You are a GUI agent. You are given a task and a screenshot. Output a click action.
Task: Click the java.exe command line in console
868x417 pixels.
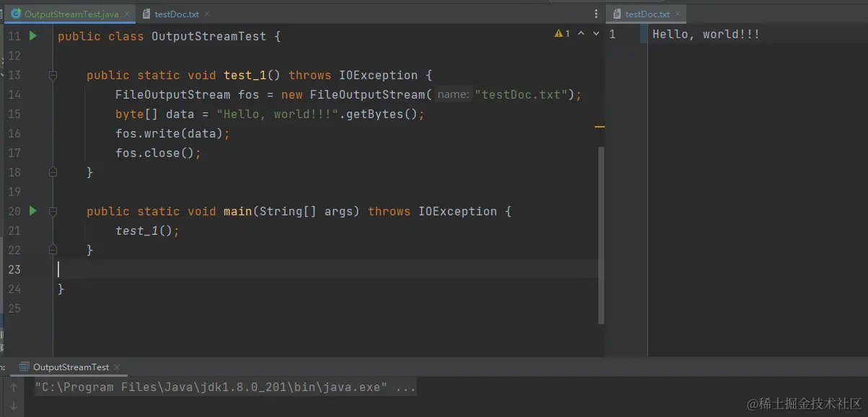[225, 387]
